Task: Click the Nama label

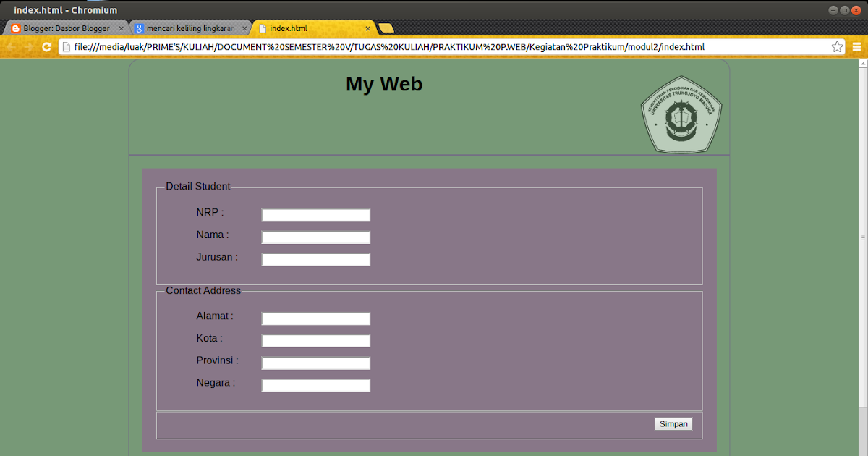Action: tap(213, 235)
